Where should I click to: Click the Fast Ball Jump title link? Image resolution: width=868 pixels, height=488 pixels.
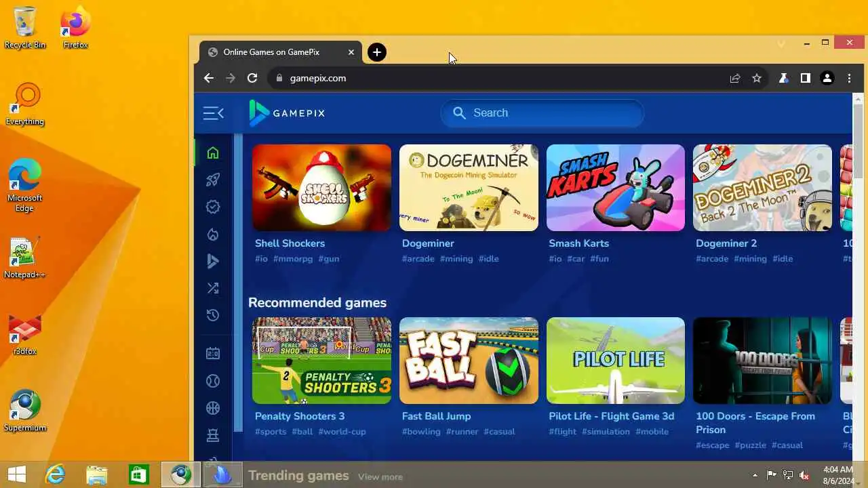(x=436, y=416)
